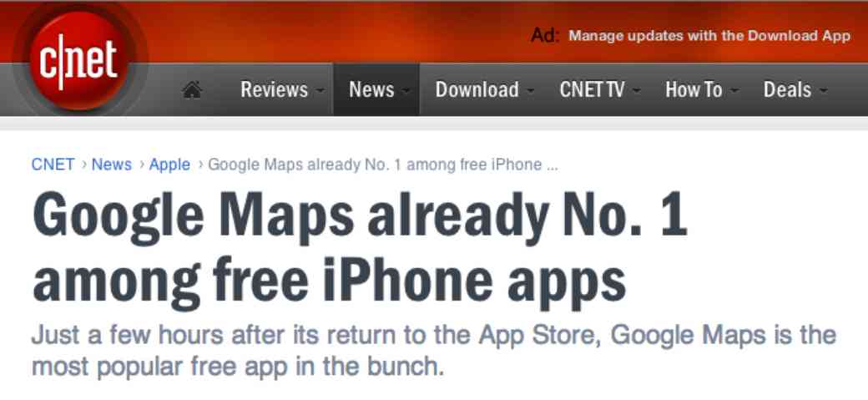Open the Reviews menu item
The width and height of the screenshot is (868, 400).
coord(274,89)
